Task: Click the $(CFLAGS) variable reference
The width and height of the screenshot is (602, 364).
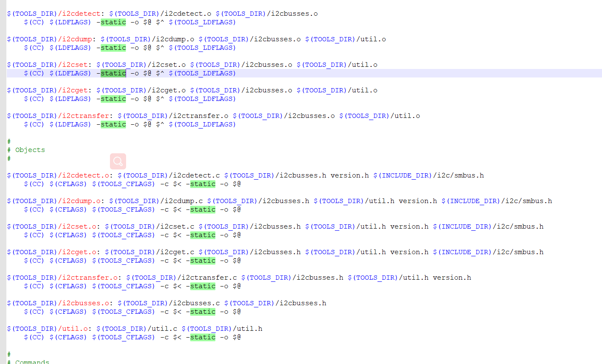Action: pyautogui.click(x=68, y=184)
